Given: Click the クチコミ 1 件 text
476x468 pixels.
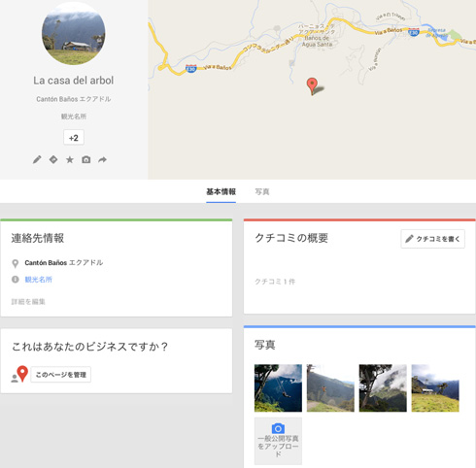Looking at the screenshot, I should click(275, 282).
